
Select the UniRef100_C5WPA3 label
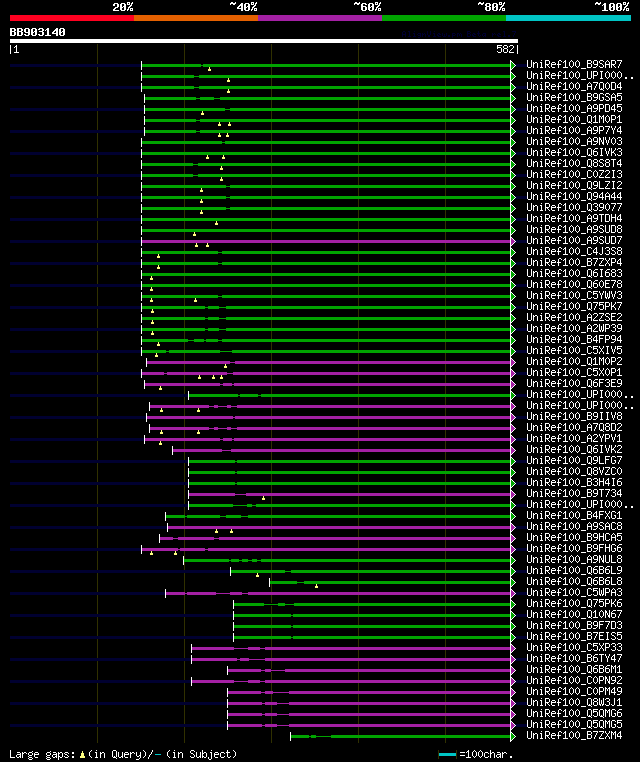point(574,592)
